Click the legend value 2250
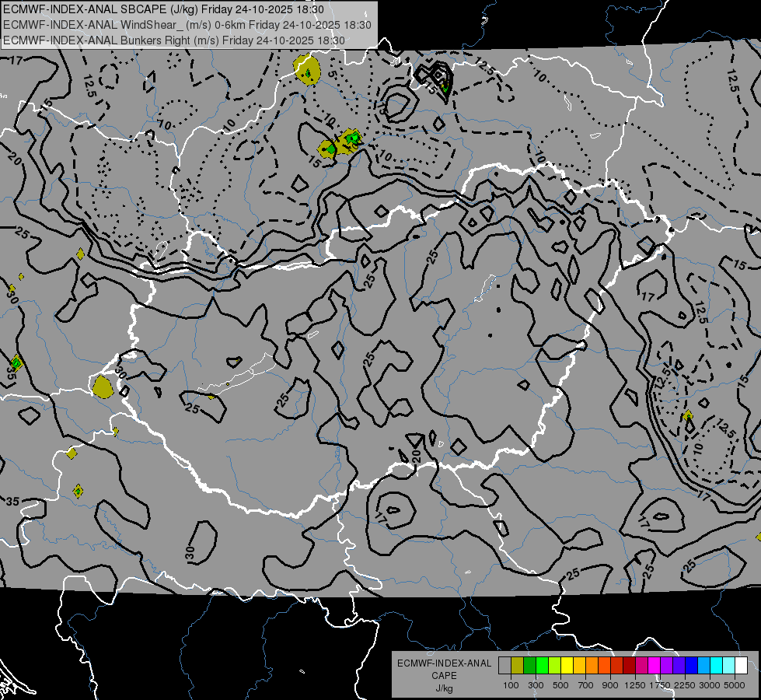Viewport: 761px width, 700px height. click(685, 685)
